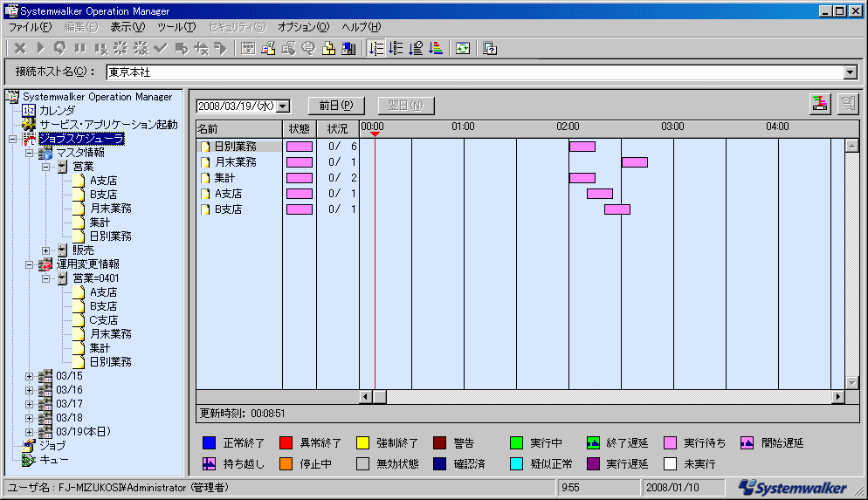
Task: Collapse the ジョブスケジューラ tree node
Action: coord(12,139)
